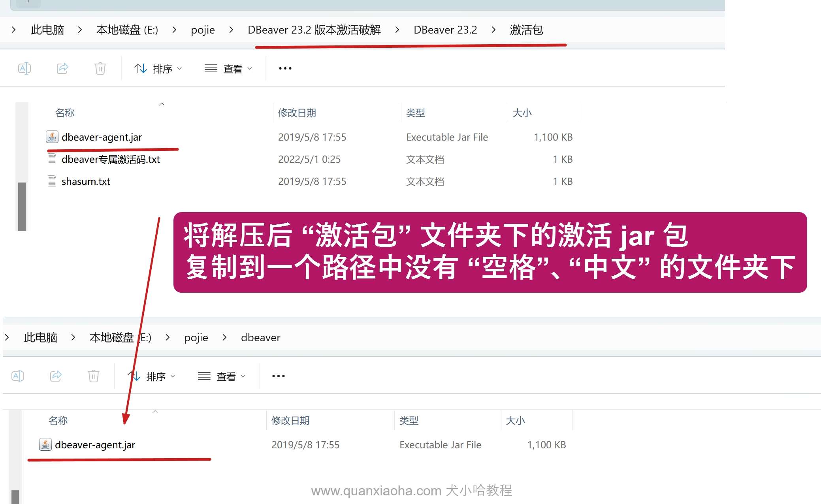Screen dimensions: 821x504
Task: Click the text file icon of dbeaver专属激活码.txt
Action: click(52, 159)
